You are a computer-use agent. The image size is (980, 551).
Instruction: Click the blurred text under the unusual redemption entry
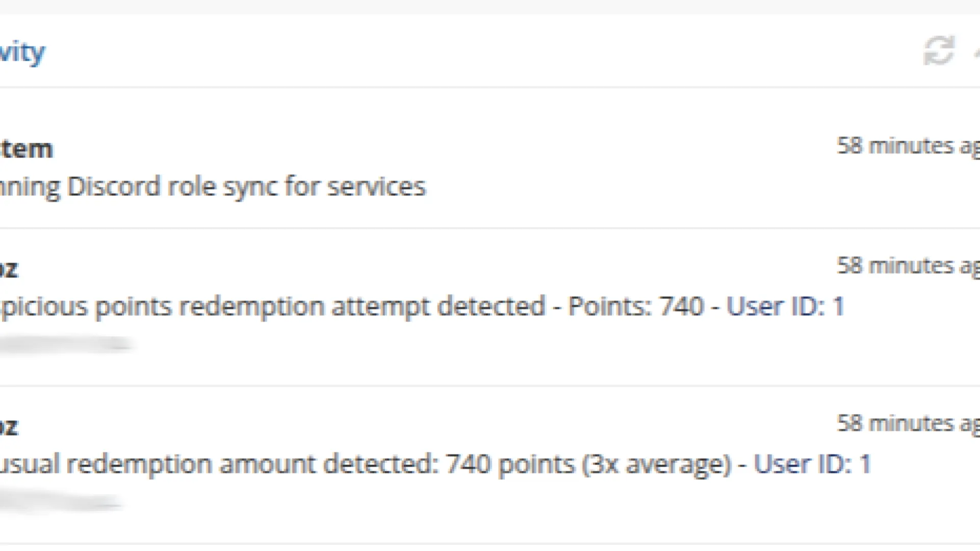tap(61, 502)
